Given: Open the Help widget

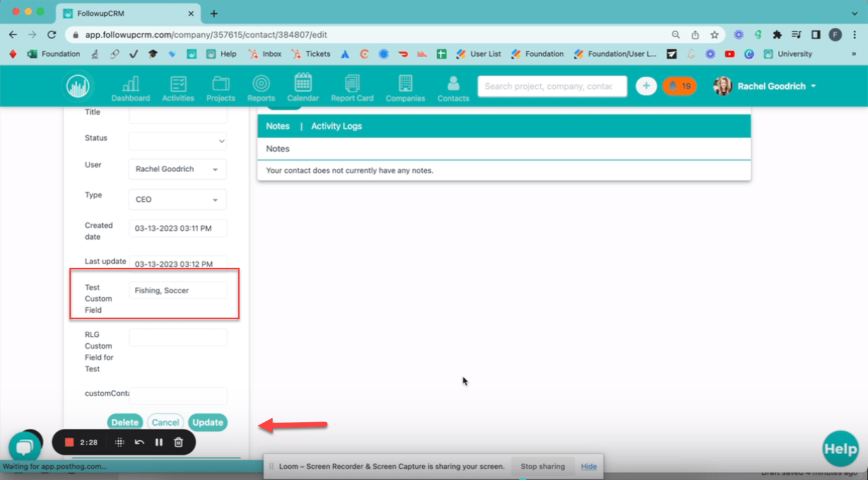Looking at the screenshot, I should pos(840,448).
